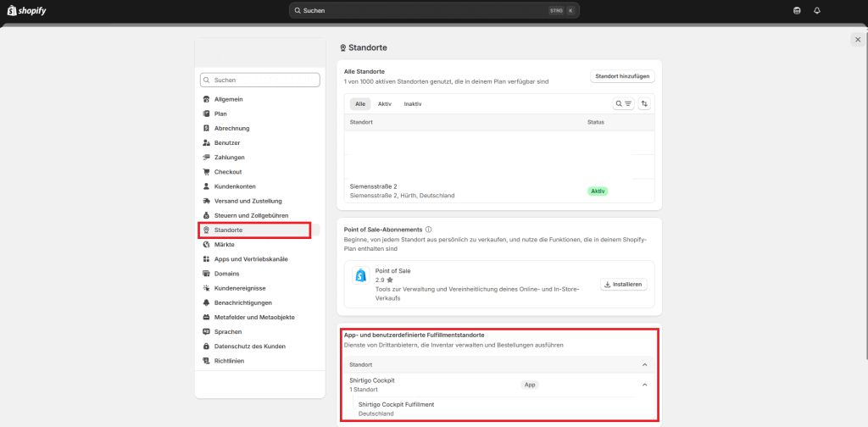This screenshot has width=868, height=427.
Task: Close the settings panel with the X
Action: click(x=857, y=40)
